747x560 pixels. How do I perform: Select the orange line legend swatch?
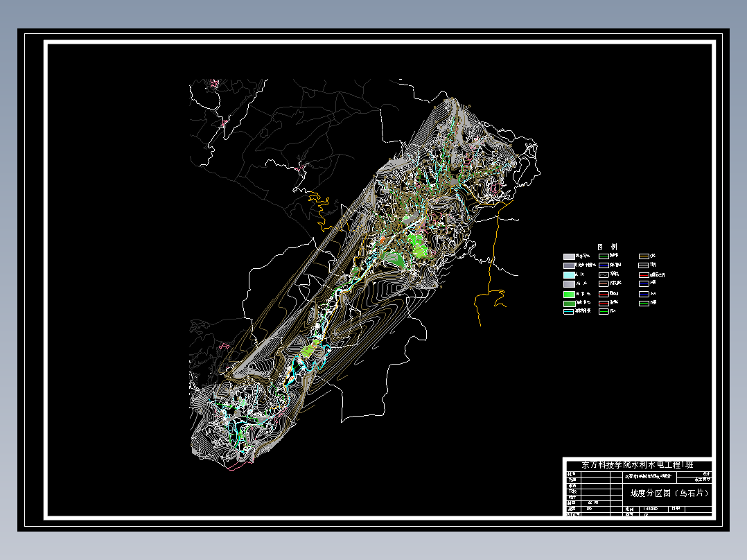click(x=644, y=256)
